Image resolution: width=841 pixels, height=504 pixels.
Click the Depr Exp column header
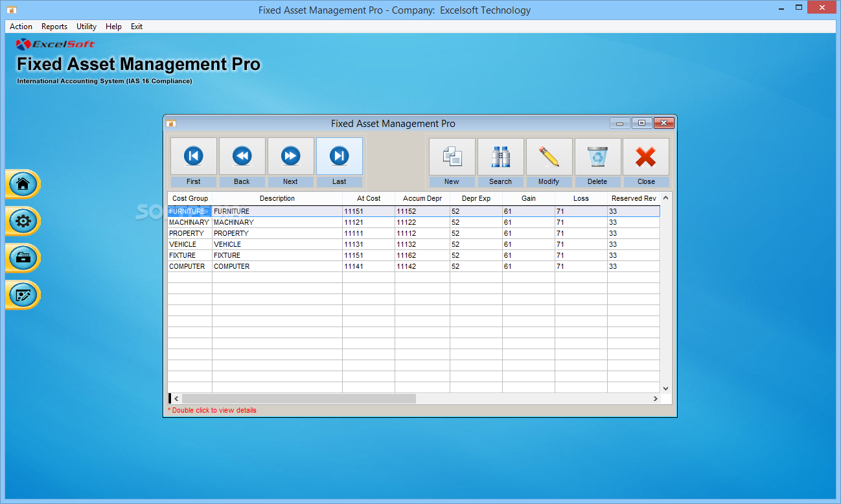point(476,198)
